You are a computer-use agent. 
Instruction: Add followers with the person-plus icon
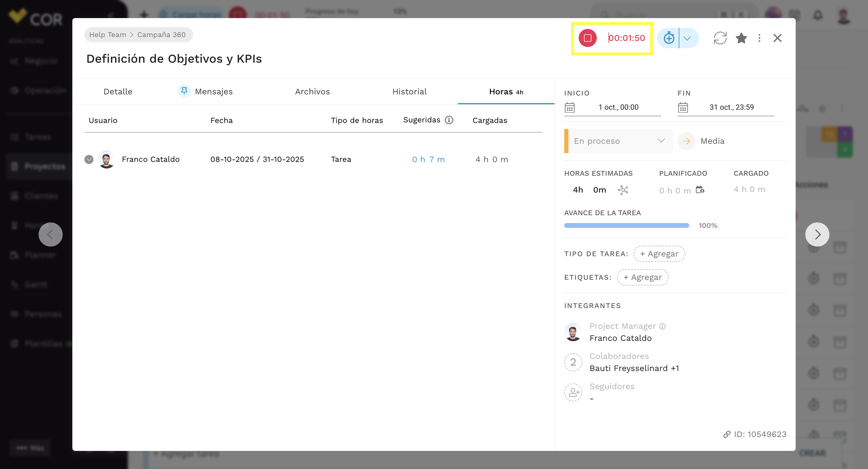(x=573, y=392)
